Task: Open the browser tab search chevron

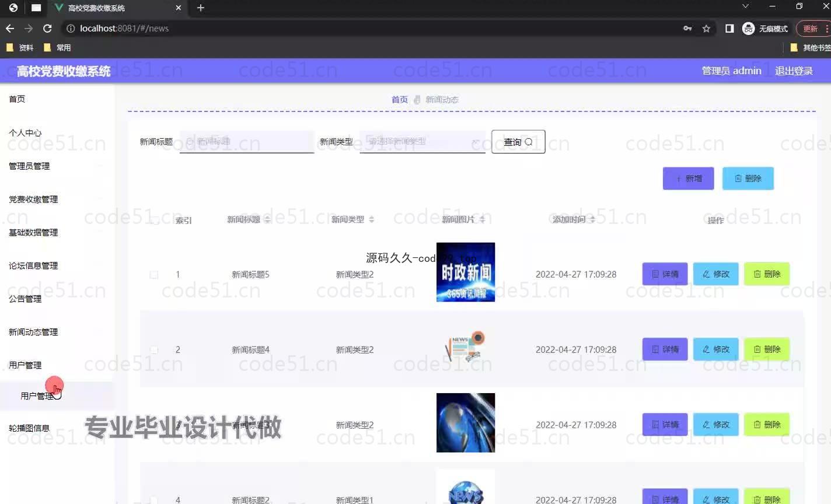Action: pyautogui.click(x=745, y=6)
